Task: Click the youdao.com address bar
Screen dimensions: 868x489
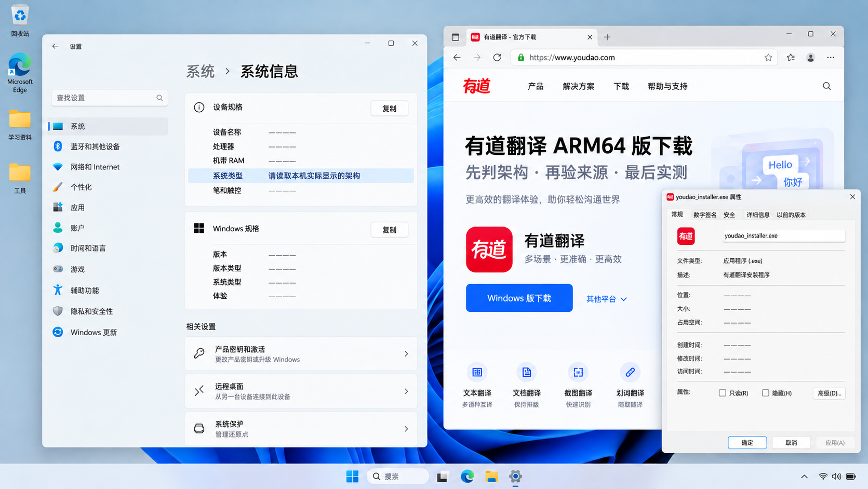Action: click(x=644, y=58)
